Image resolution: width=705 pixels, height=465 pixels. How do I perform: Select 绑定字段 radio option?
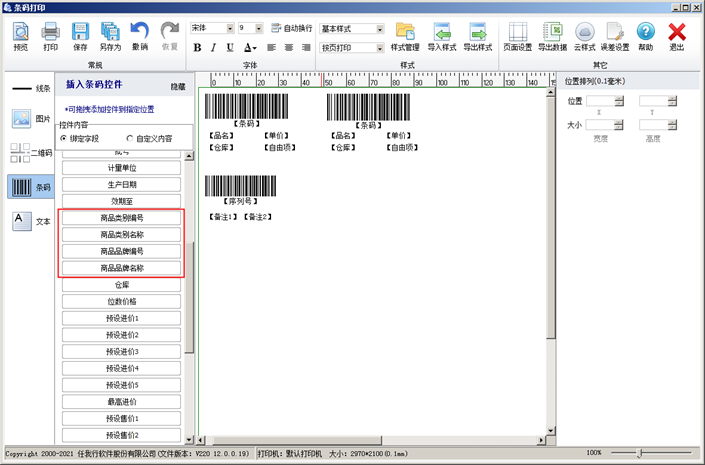[x=65, y=138]
